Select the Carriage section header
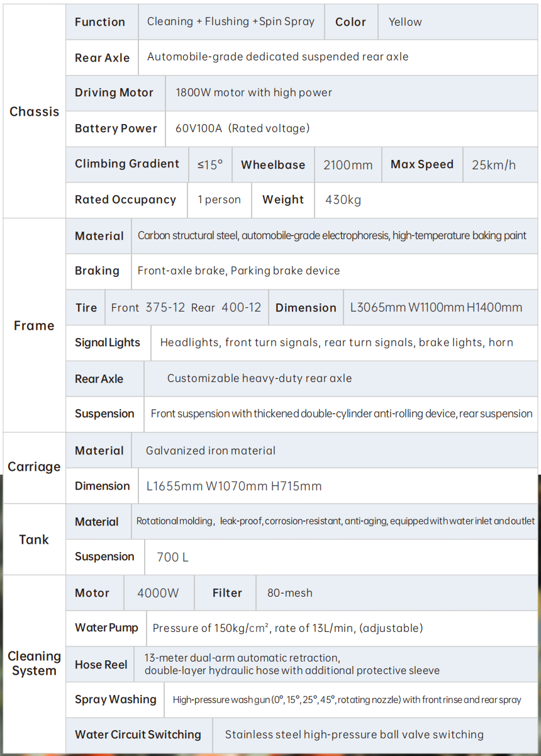541x756 pixels. (x=34, y=467)
